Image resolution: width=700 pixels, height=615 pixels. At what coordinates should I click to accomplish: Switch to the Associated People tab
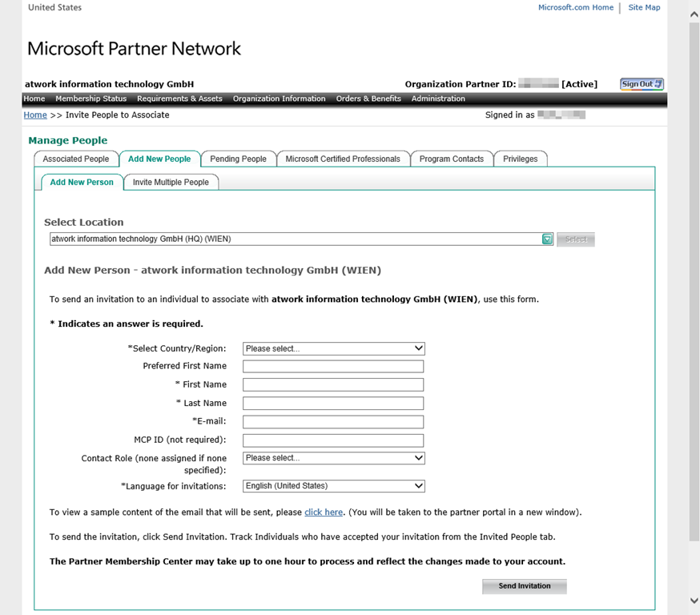[76, 159]
